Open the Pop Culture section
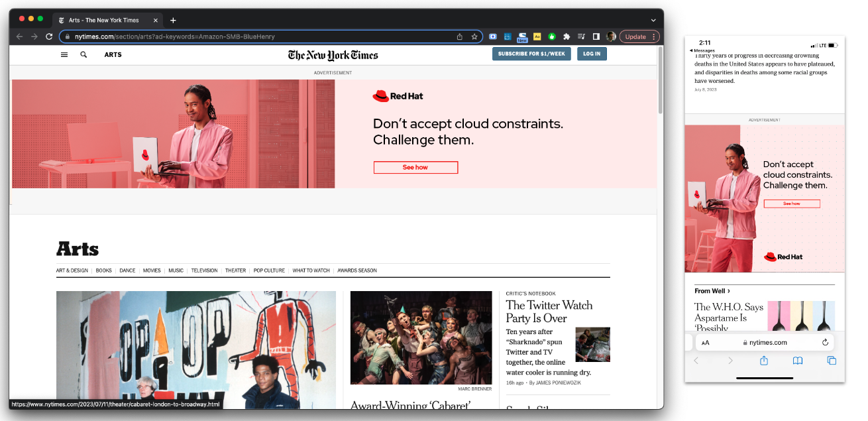The height and width of the screenshot is (421, 868). click(269, 271)
